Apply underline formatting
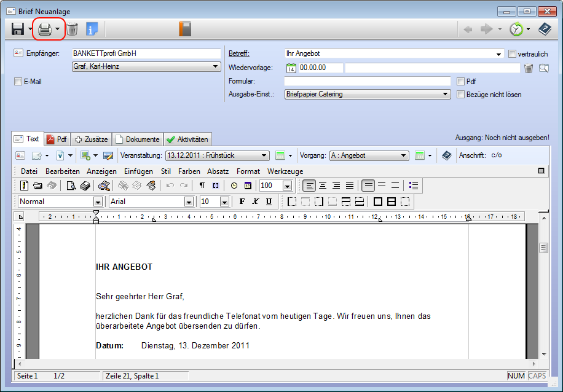The image size is (563, 392). 269,202
